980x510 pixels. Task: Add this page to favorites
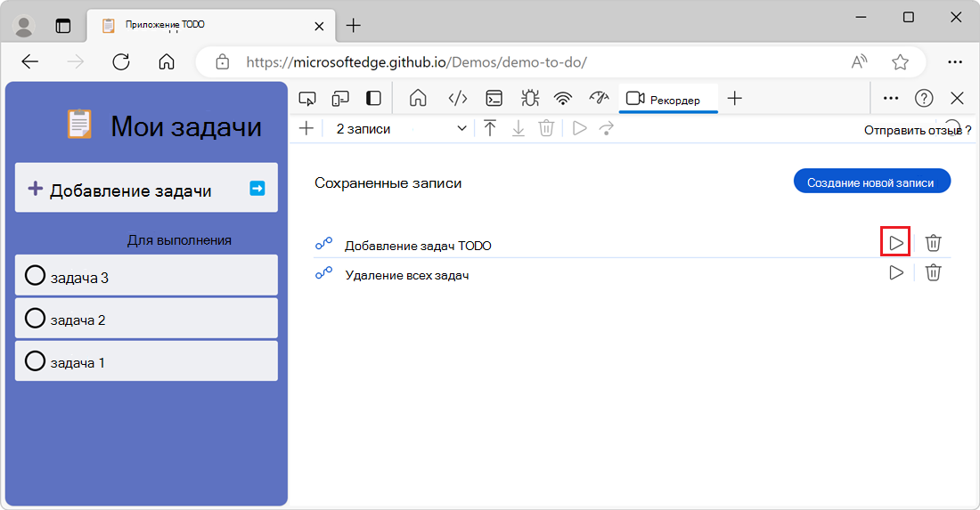pos(900,61)
